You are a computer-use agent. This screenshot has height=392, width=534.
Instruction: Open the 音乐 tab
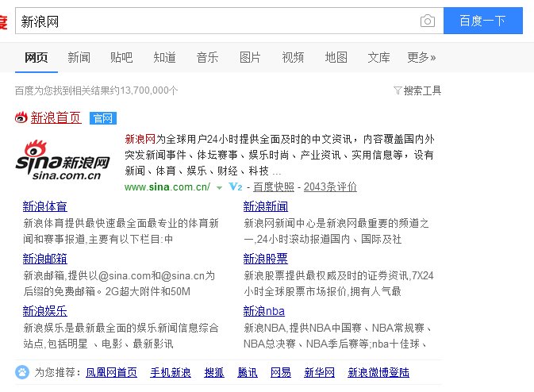coord(207,57)
